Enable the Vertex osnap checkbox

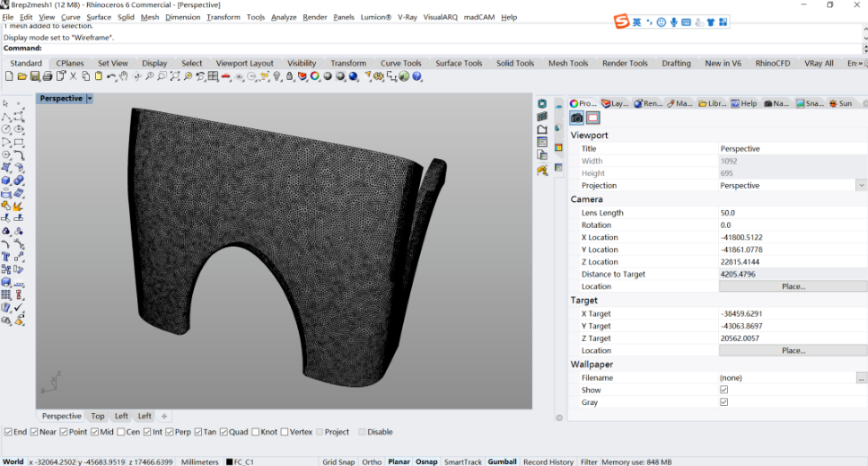click(285, 432)
